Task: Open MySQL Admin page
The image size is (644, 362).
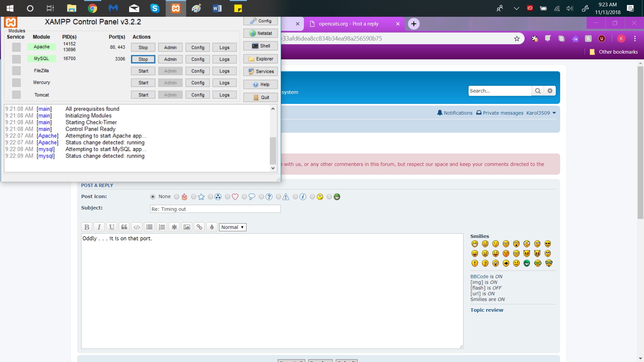Action: click(x=170, y=59)
